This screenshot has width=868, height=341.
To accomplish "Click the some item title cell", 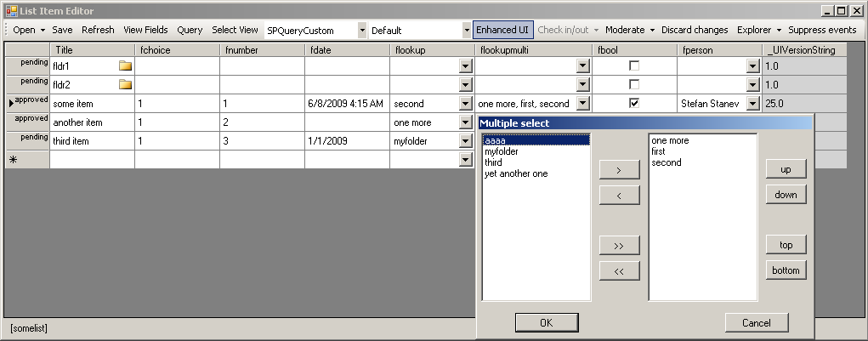I will pyautogui.click(x=93, y=104).
